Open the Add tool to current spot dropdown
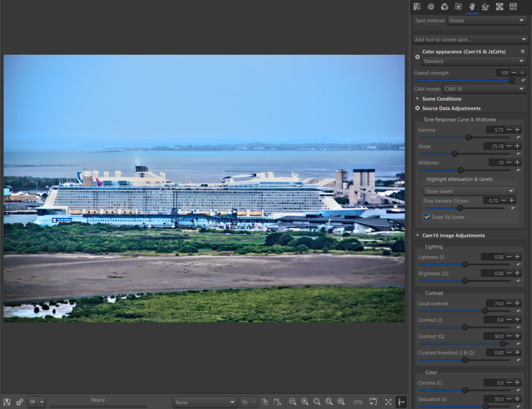Image resolution: width=532 pixels, height=409 pixels. tap(470, 39)
